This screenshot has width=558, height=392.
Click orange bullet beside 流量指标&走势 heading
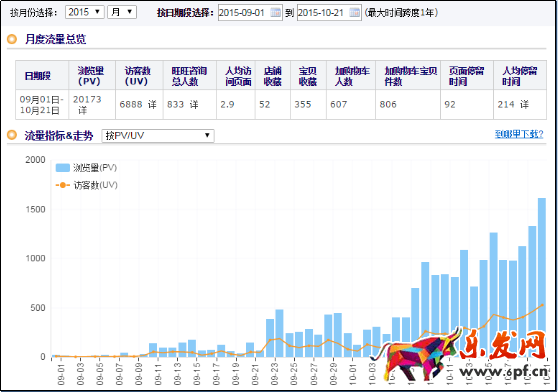(12, 135)
